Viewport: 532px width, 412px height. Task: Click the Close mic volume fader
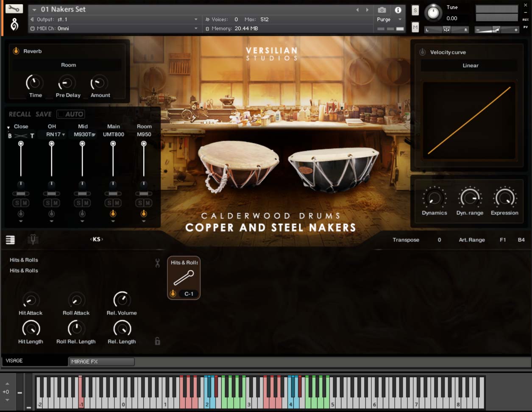(21, 159)
